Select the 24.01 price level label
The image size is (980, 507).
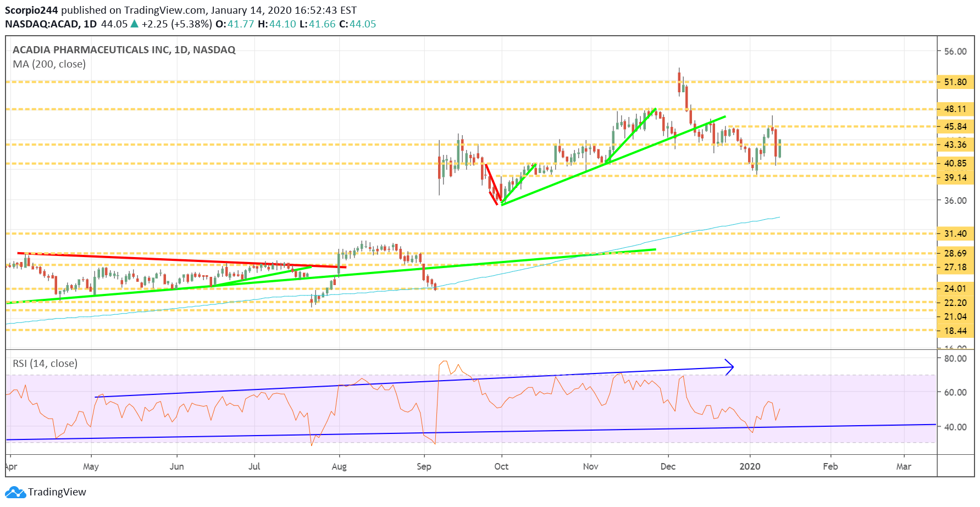point(955,288)
